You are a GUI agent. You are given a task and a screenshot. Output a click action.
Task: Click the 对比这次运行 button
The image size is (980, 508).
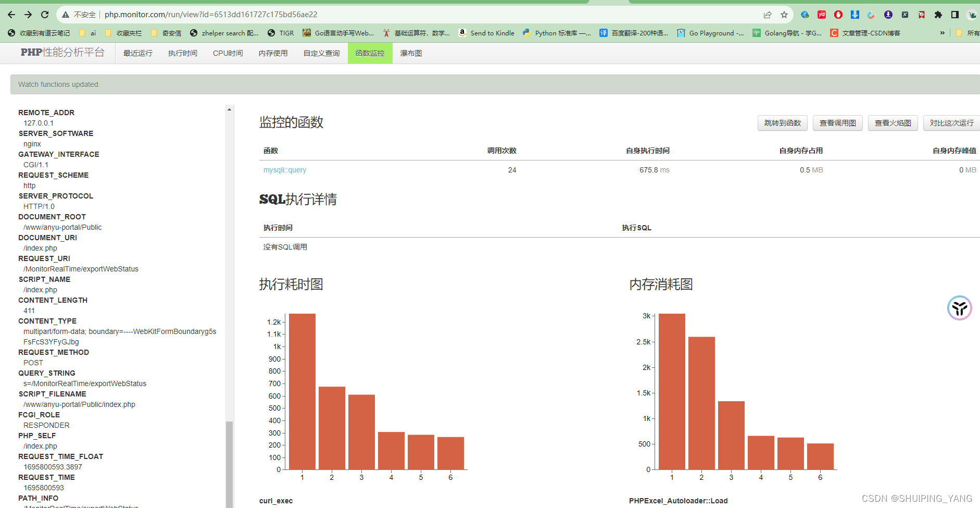pos(952,123)
